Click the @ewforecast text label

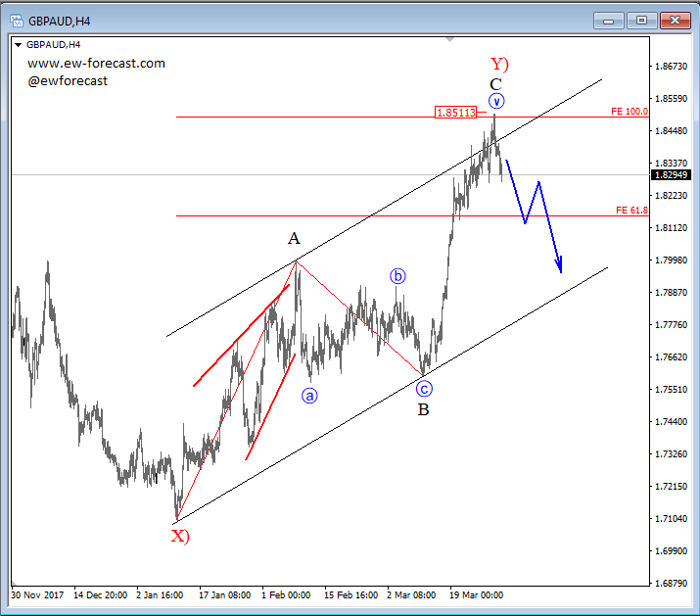click(x=68, y=81)
